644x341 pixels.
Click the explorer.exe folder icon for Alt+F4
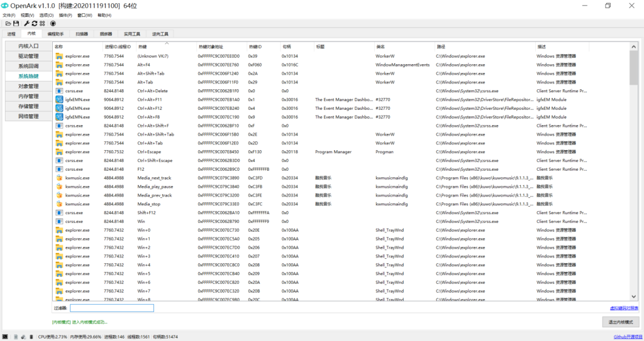coord(59,65)
